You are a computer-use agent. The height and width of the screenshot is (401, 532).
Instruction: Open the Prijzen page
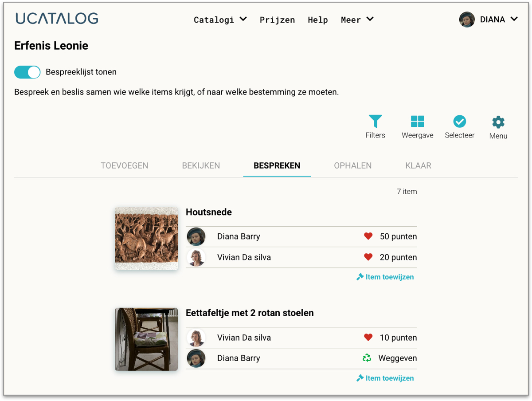click(x=278, y=20)
